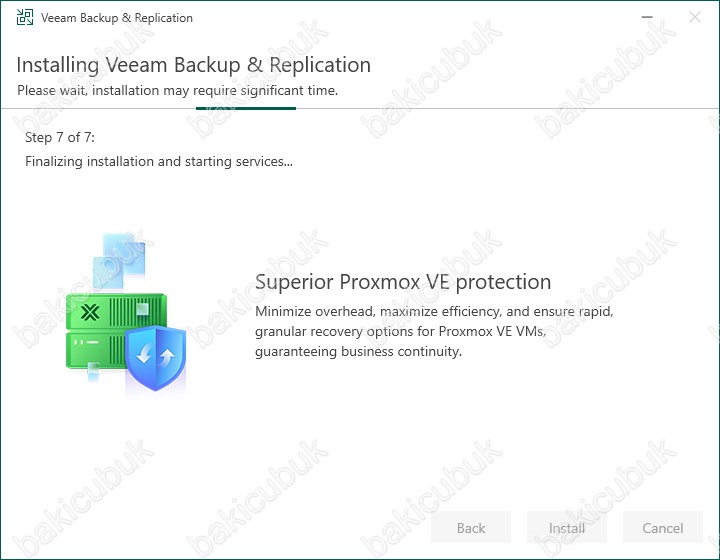Minimize the Veeam installer window
This screenshot has height=560, width=720.
[649, 18]
